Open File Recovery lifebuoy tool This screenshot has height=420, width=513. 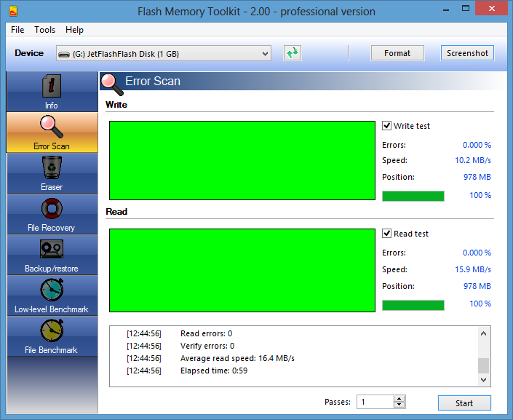click(x=51, y=208)
